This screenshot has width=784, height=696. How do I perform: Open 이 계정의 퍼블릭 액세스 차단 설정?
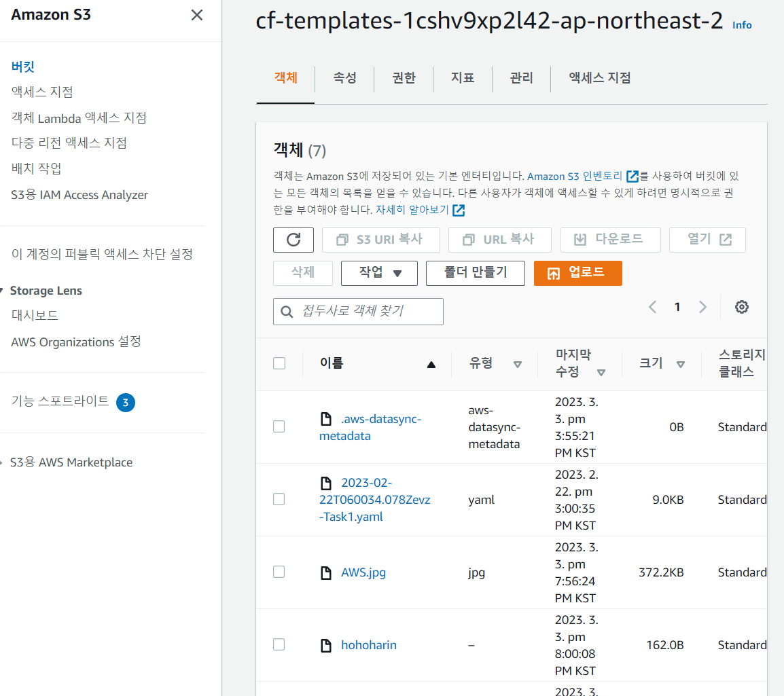(102, 255)
